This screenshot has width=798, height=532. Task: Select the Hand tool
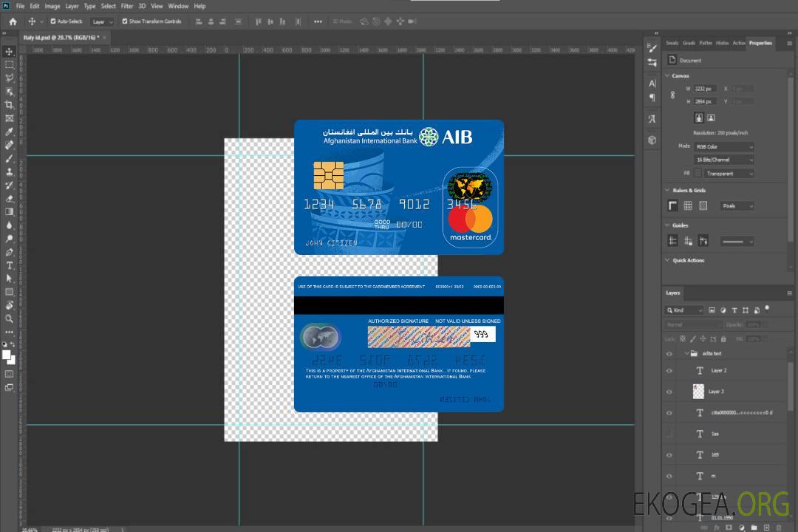tap(9, 305)
